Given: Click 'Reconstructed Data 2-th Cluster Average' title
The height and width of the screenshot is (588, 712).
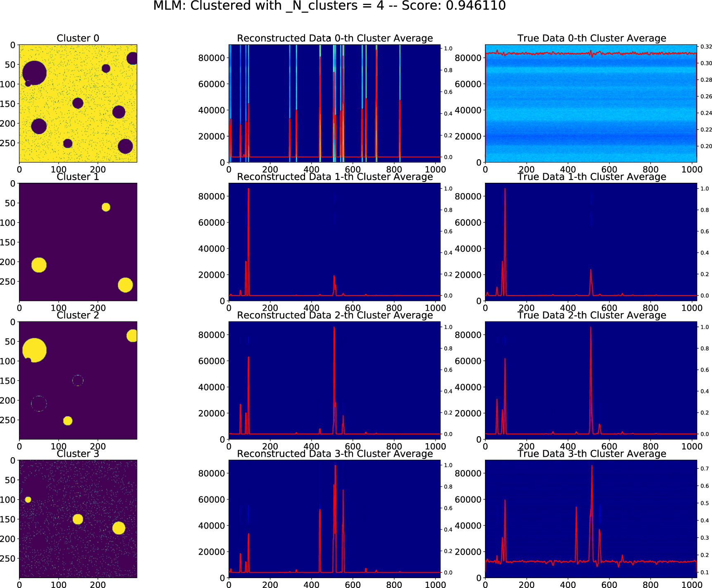Looking at the screenshot, I should click(335, 315).
